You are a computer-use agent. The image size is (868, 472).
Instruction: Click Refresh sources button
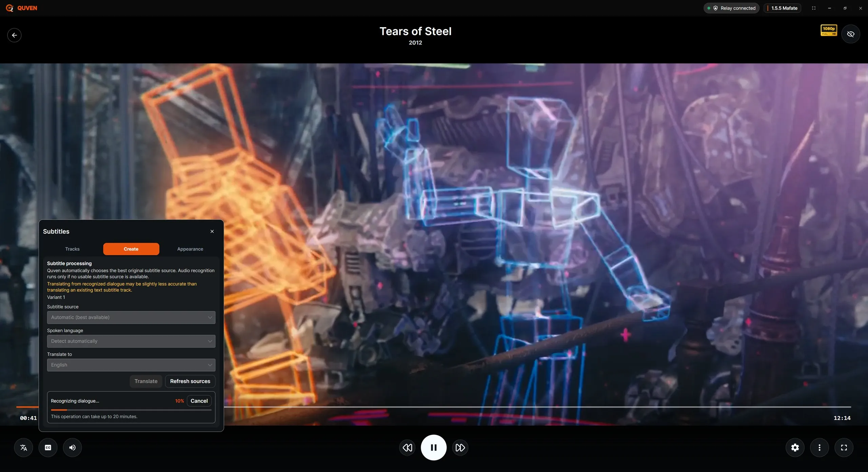(x=190, y=381)
